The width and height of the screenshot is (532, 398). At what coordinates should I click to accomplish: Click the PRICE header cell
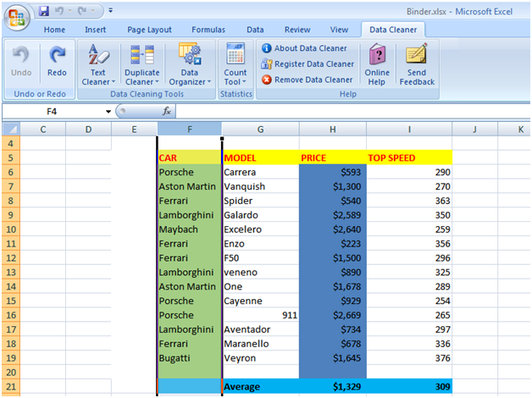333,158
